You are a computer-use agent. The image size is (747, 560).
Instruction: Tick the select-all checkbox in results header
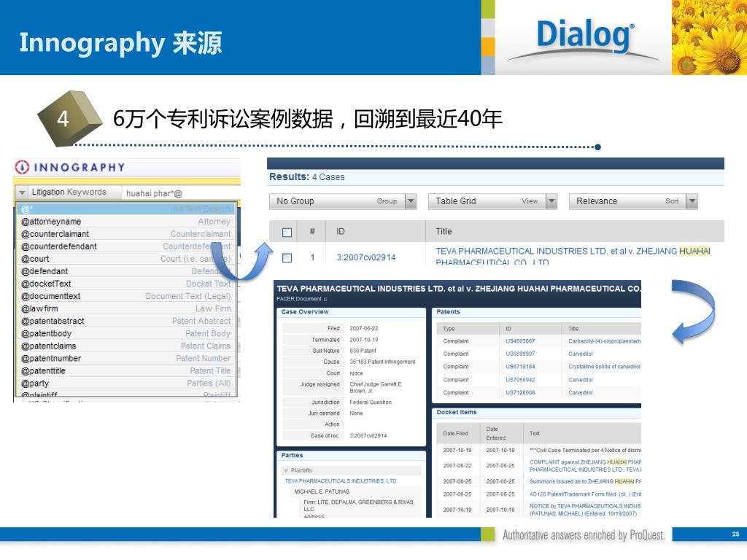tap(287, 233)
